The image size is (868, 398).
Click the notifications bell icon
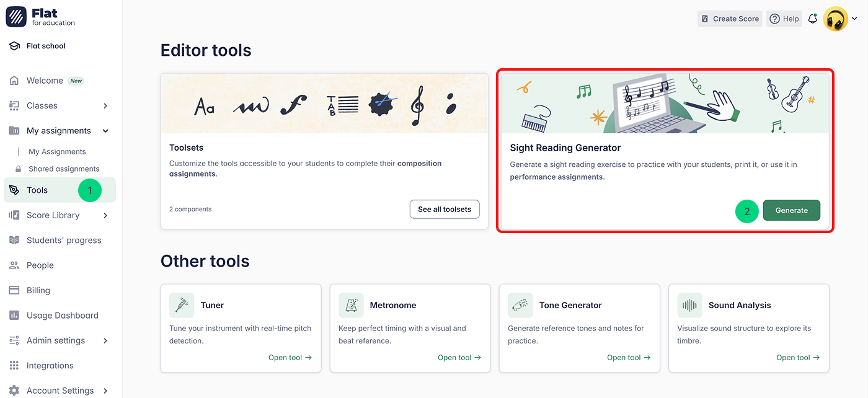813,19
